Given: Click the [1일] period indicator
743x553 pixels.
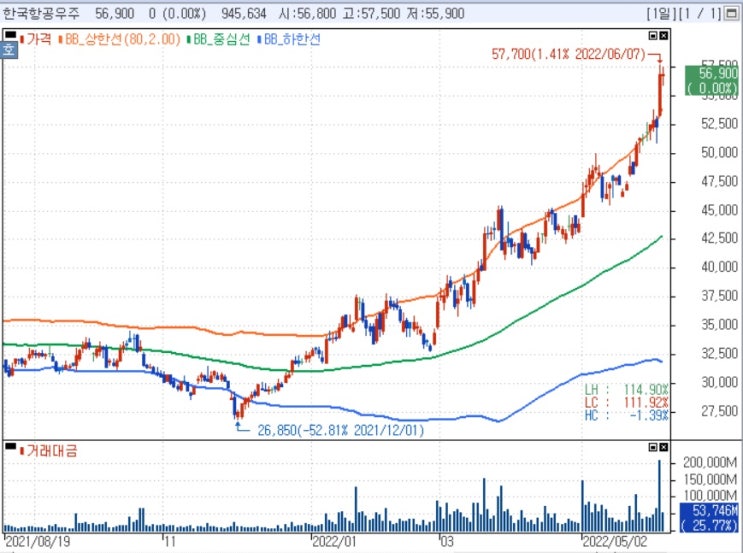Looking at the screenshot, I should 661,14.
